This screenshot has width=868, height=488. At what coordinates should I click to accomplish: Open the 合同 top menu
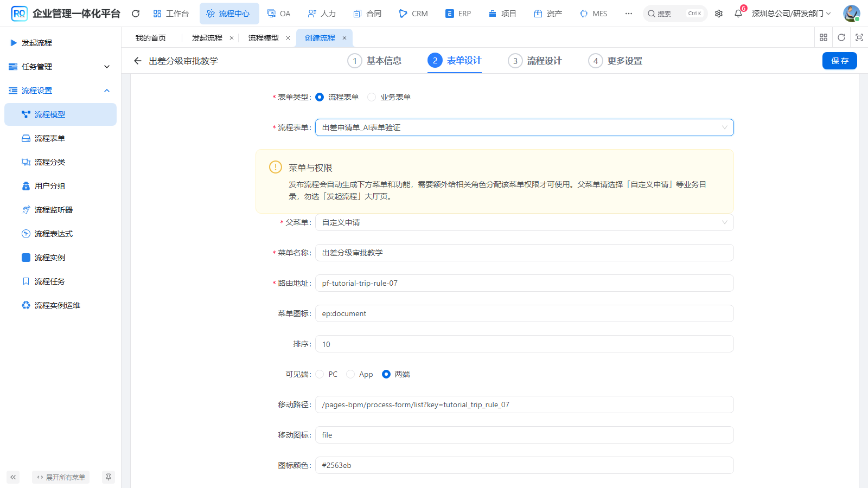tap(367, 14)
